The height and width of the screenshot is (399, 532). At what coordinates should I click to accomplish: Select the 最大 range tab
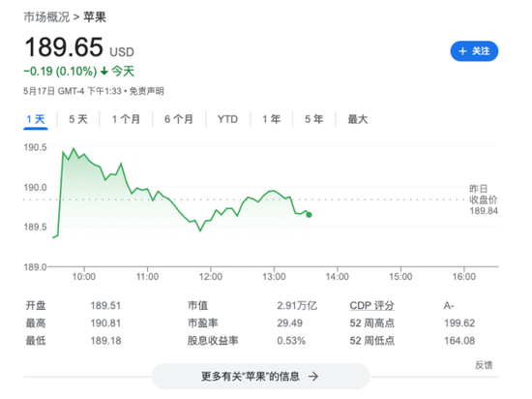click(x=358, y=119)
